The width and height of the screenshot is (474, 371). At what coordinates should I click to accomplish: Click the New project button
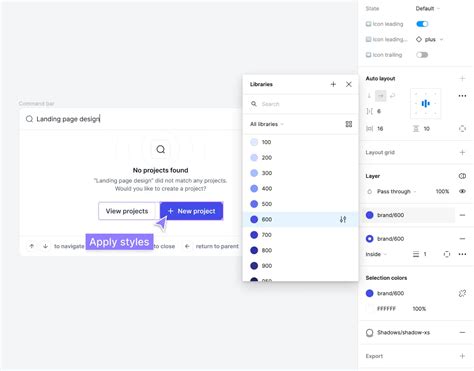click(x=191, y=211)
